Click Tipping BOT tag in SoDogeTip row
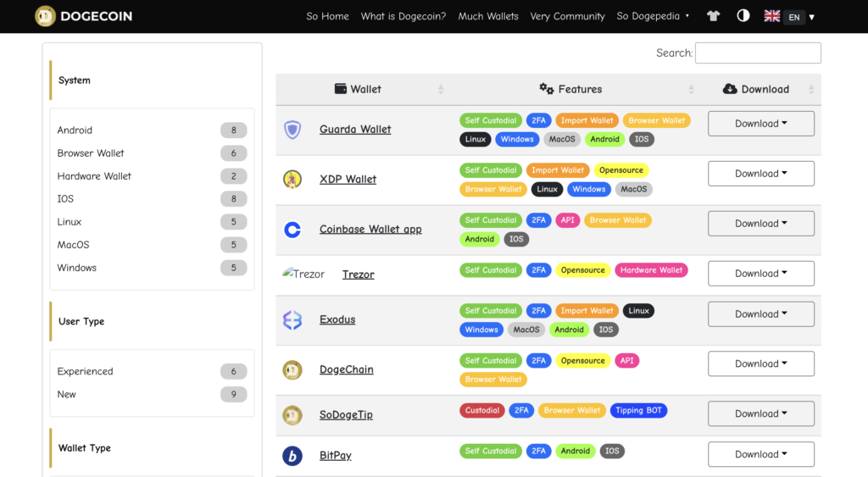Screen dimensions: 868x477 638,411
